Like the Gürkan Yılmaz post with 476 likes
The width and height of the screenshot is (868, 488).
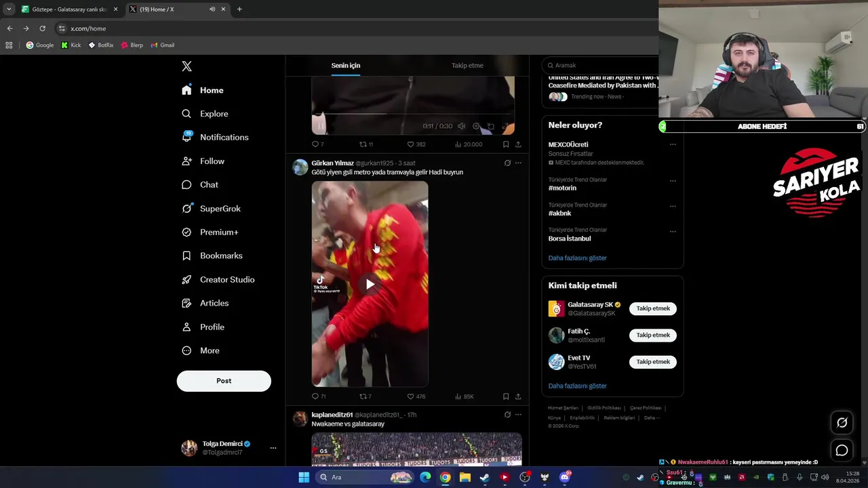pos(410,396)
